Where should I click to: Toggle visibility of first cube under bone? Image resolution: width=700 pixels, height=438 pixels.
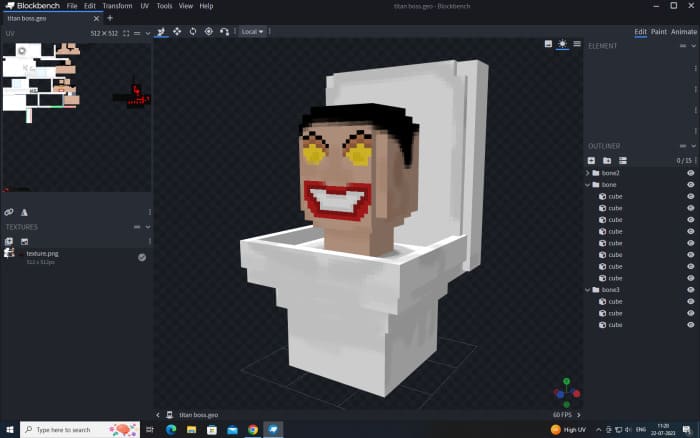[690, 196]
